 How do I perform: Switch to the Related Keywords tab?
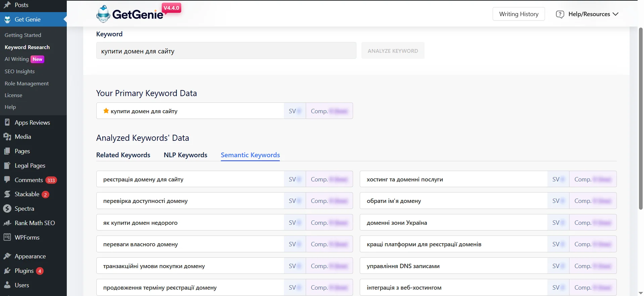click(123, 155)
